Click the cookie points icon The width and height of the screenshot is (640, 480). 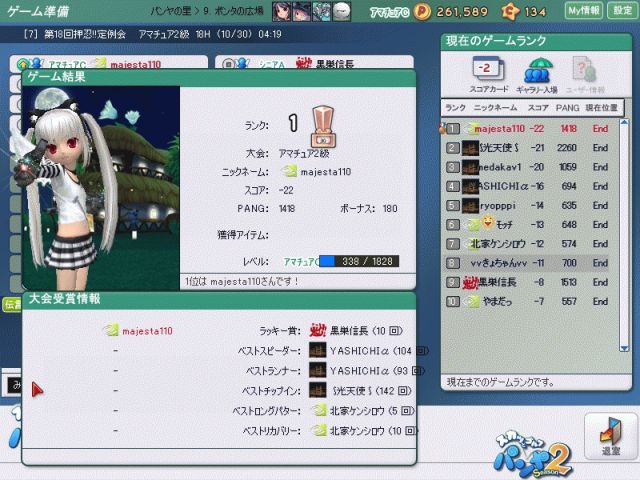point(508,11)
